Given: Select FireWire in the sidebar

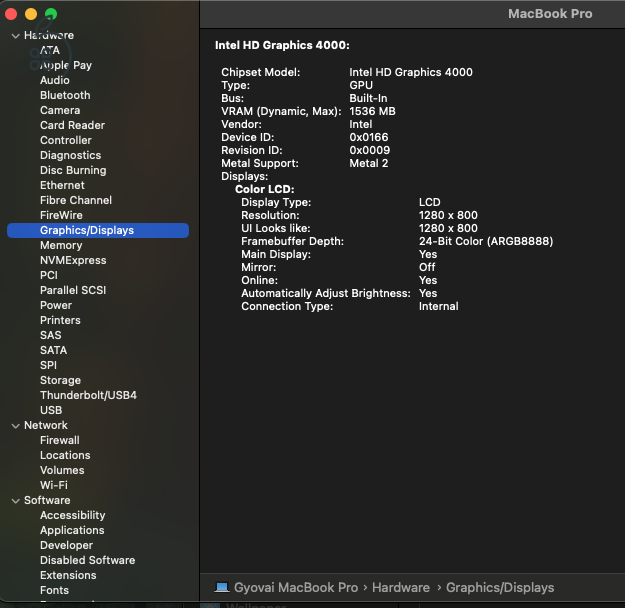Looking at the screenshot, I should [x=61, y=215].
